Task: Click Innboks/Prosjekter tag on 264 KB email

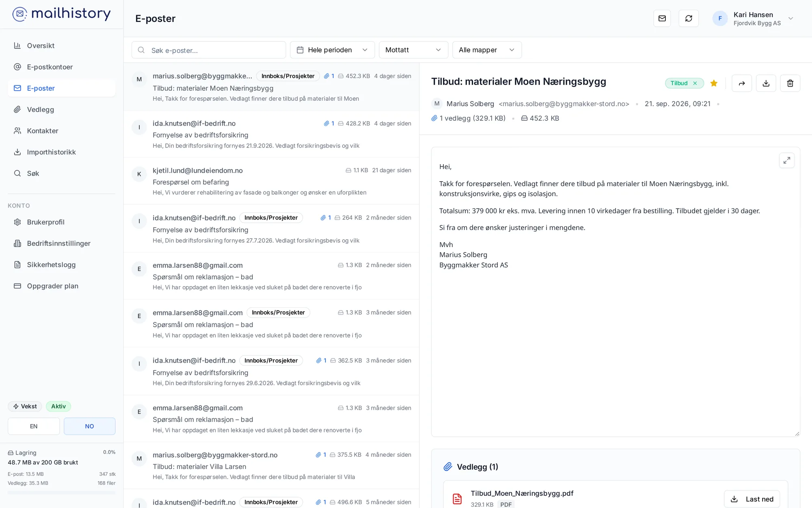Action: pos(271,218)
